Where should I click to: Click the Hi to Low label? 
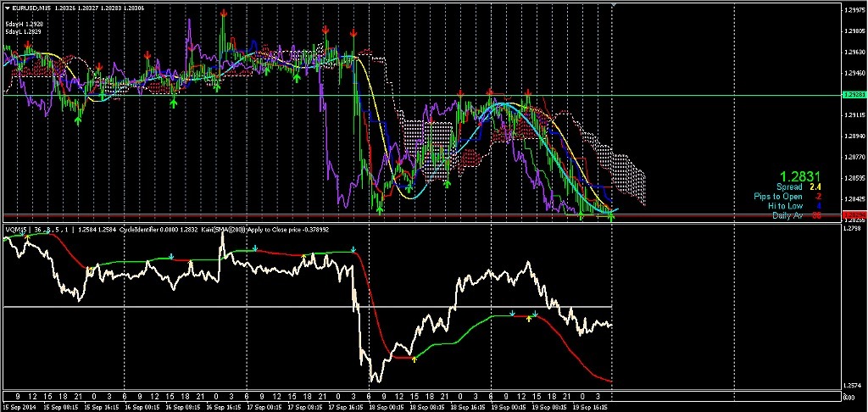click(x=784, y=206)
